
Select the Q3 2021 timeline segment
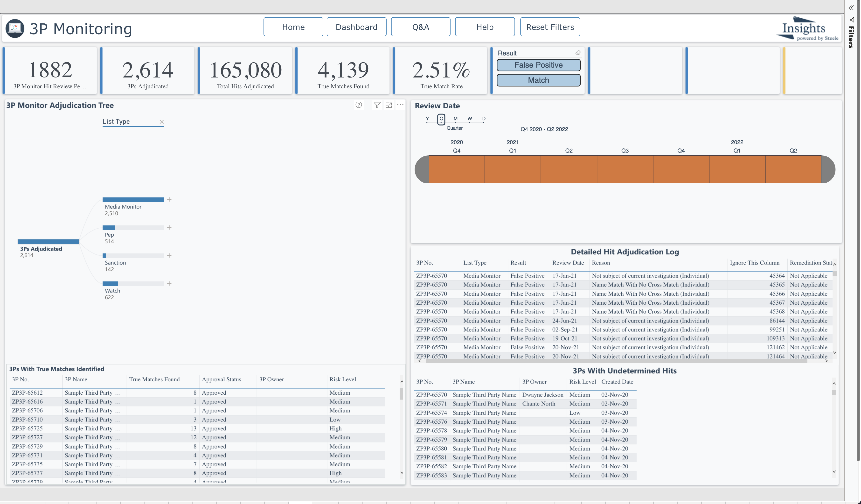coord(625,169)
